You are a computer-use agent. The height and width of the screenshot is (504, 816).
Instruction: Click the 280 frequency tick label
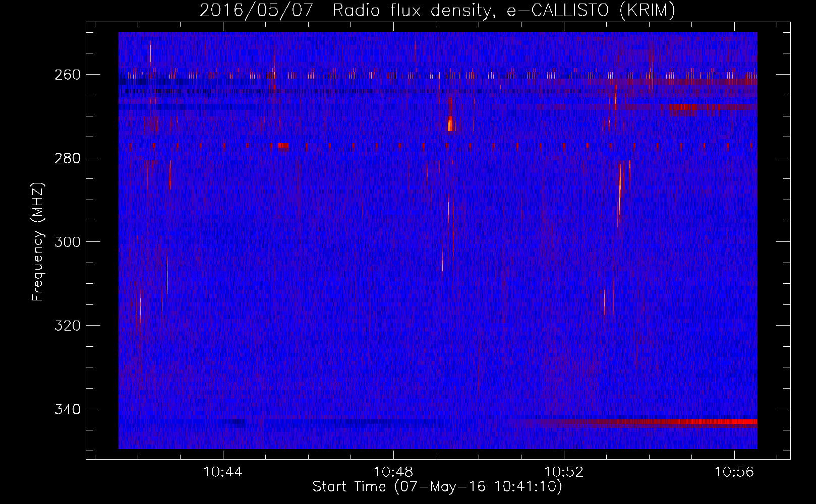[x=67, y=158]
